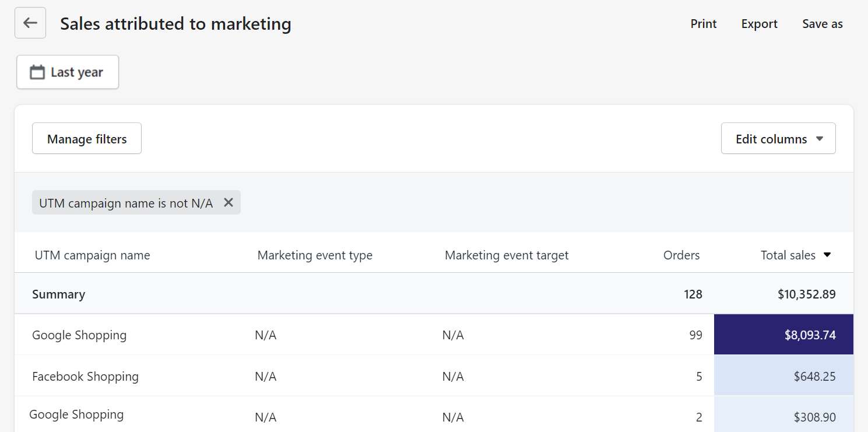
Task: Click the $648.25 total sales cell
Action: click(x=783, y=376)
